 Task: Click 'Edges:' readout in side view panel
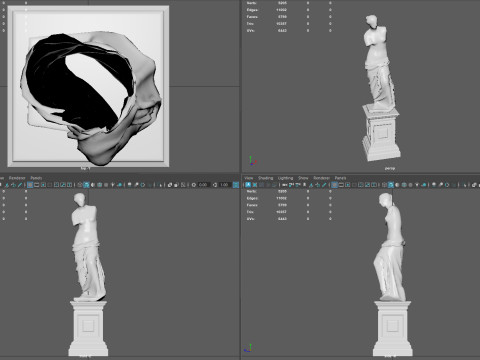coord(252,198)
